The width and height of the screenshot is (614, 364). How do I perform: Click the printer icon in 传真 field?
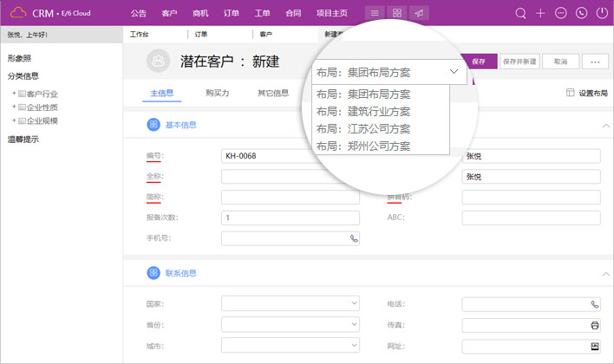(x=594, y=325)
